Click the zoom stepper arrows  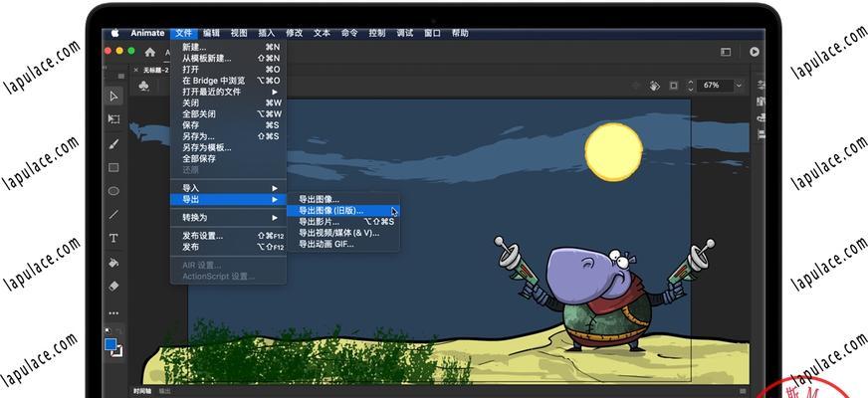pyautogui.click(x=690, y=86)
